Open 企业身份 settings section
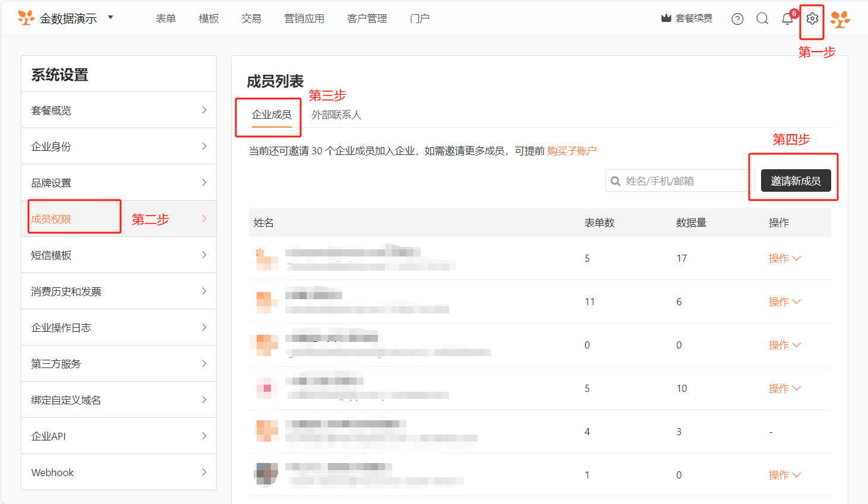This screenshot has height=504, width=868. [x=119, y=147]
